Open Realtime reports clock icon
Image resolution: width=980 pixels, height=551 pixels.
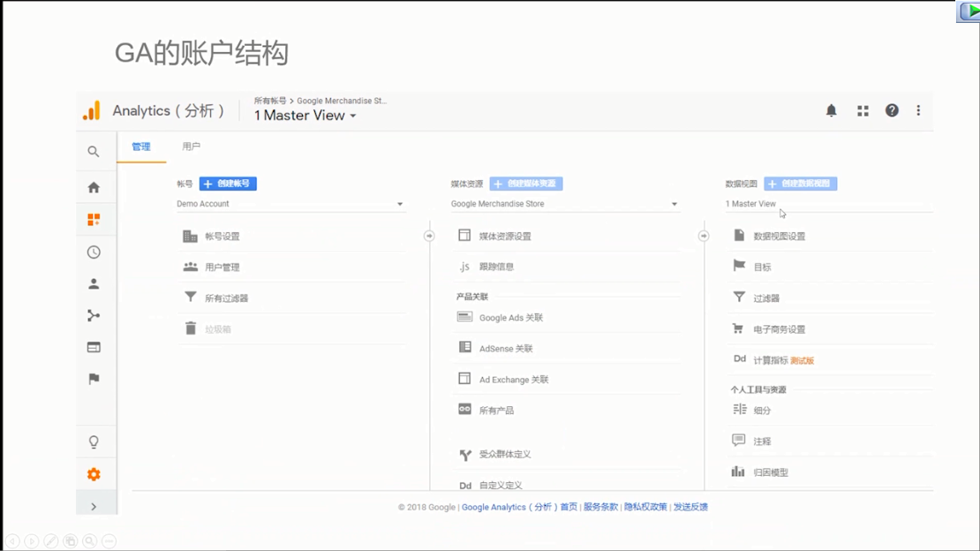(93, 252)
